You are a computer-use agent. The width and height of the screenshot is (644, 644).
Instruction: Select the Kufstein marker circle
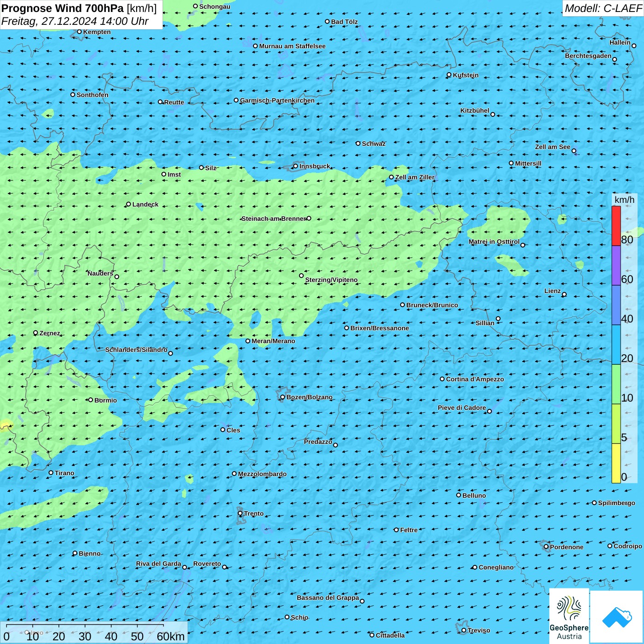click(x=449, y=75)
